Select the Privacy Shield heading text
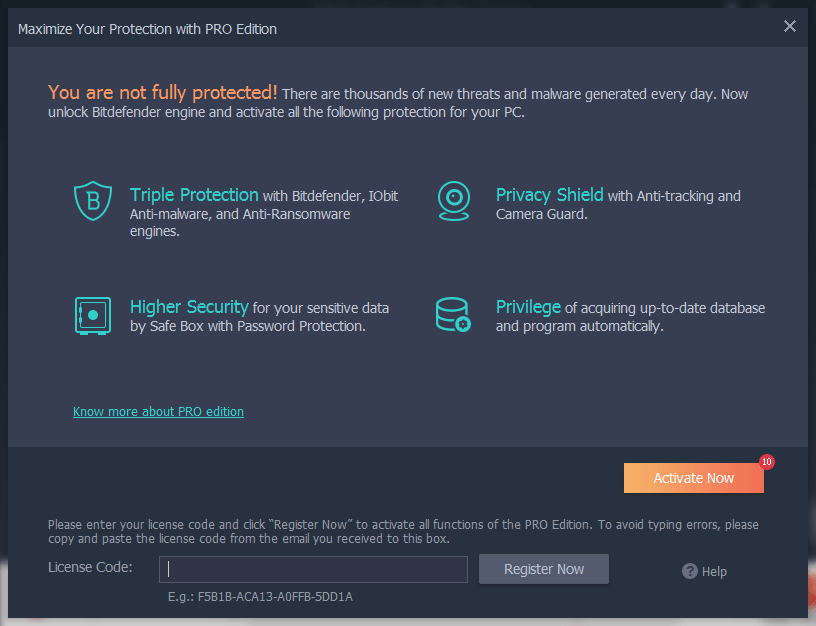Viewport: 816px width, 626px height. 549,195
